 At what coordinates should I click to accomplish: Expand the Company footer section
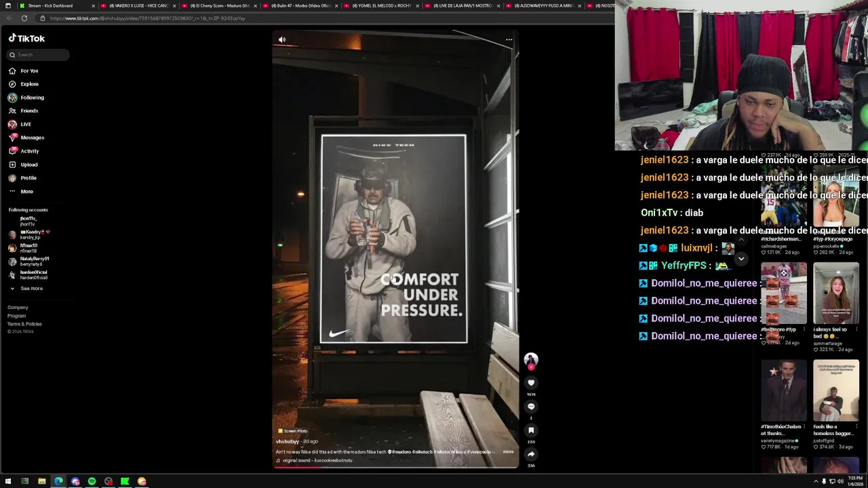pyautogui.click(x=18, y=308)
